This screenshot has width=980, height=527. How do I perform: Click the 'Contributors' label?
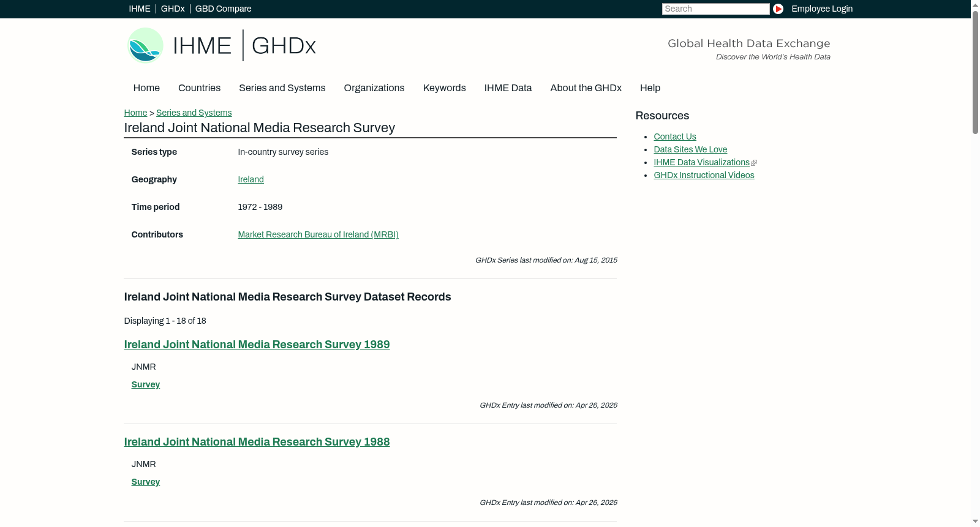[x=157, y=234]
